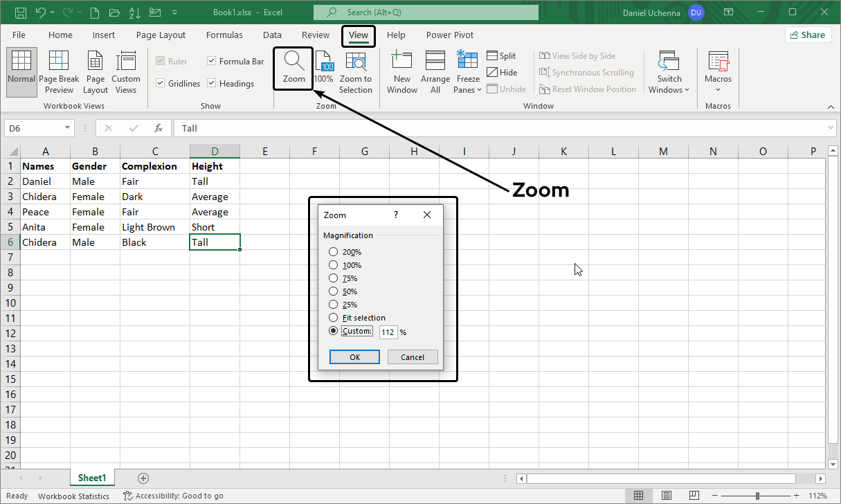Toggle the Formula Bar checkbox

pos(212,62)
